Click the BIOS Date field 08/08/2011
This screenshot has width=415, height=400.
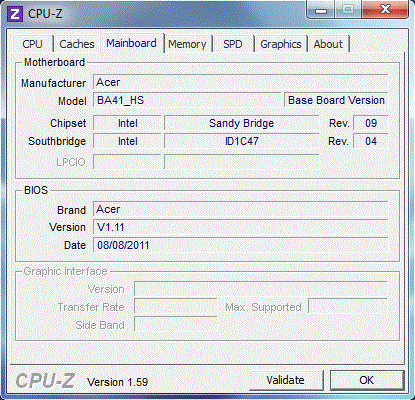[240, 245]
